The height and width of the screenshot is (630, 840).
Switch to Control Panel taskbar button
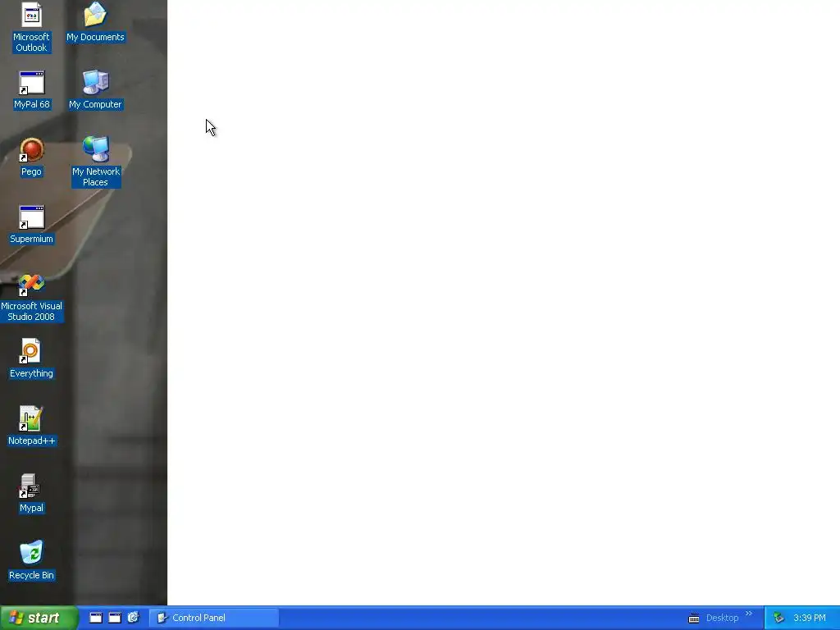(x=214, y=618)
